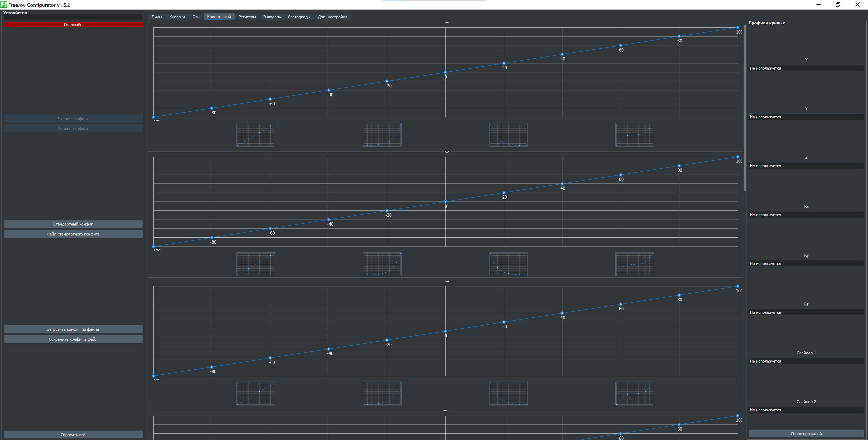Click Сохранить конфиг в файл
868x440 pixels.
click(73, 339)
